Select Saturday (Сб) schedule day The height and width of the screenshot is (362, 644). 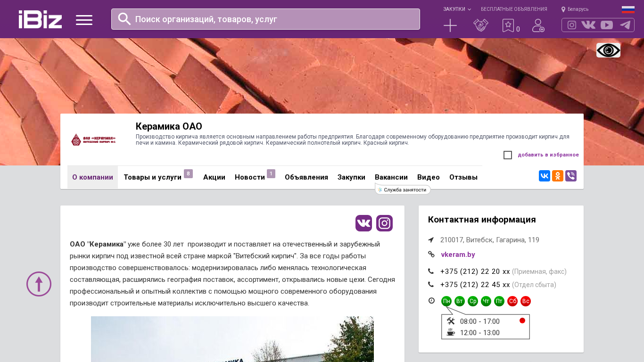click(x=512, y=301)
